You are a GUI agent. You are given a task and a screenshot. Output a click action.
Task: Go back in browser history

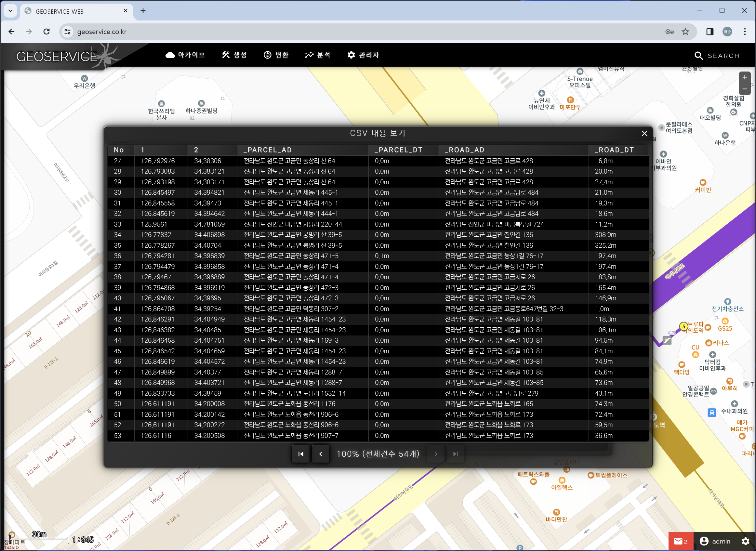[x=12, y=31]
